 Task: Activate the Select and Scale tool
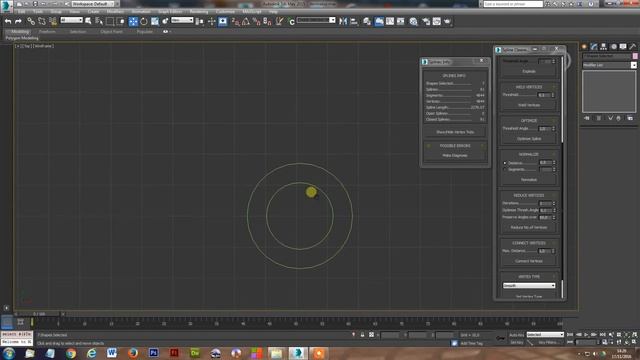point(155,21)
